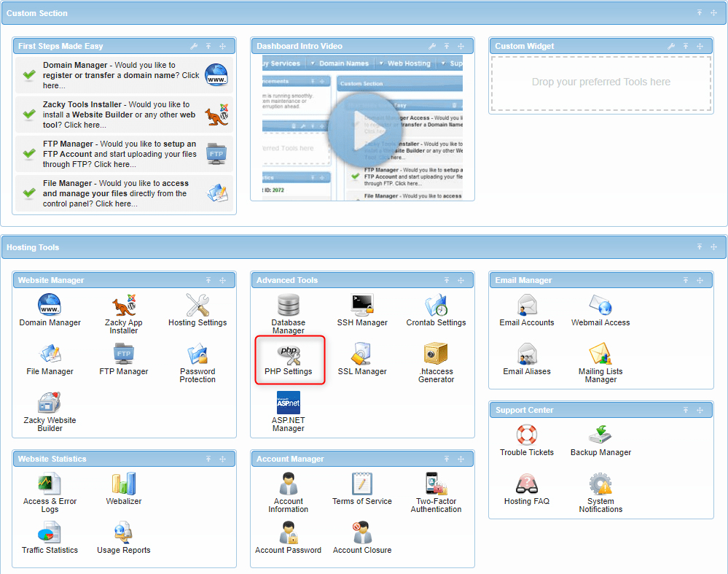Open Two-Factor Authentication settings

(x=436, y=489)
